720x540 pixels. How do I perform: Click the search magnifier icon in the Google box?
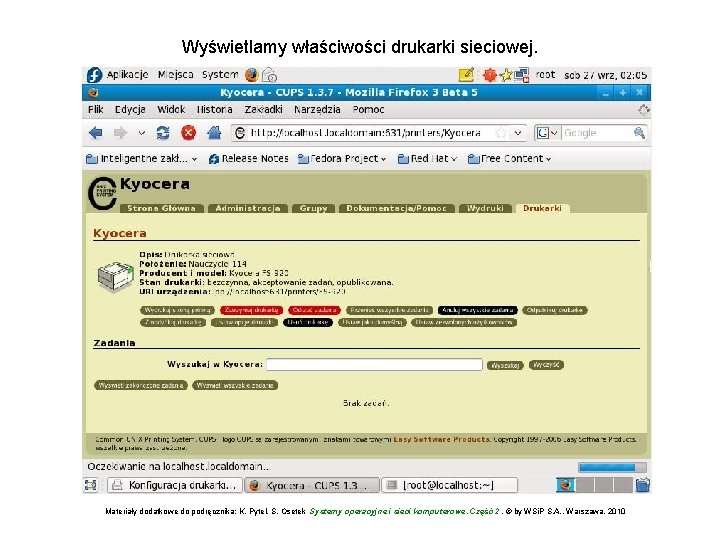click(x=639, y=133)
